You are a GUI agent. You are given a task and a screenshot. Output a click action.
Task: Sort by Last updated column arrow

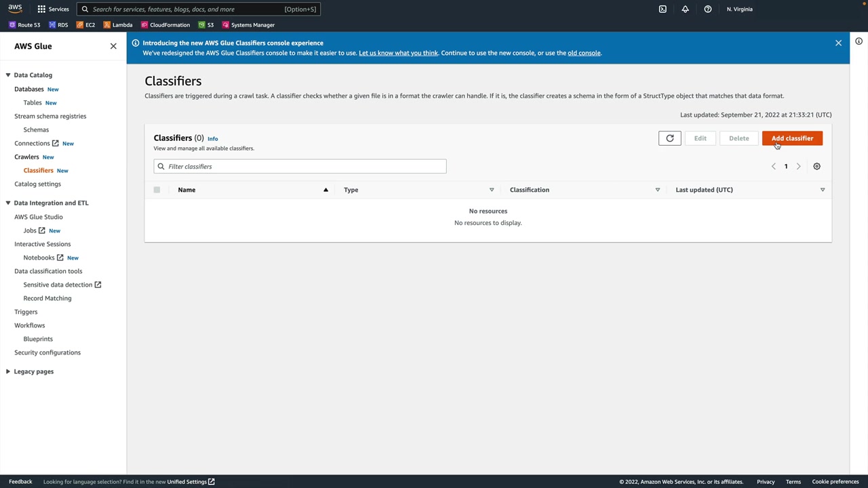click(x=823, y=190)
